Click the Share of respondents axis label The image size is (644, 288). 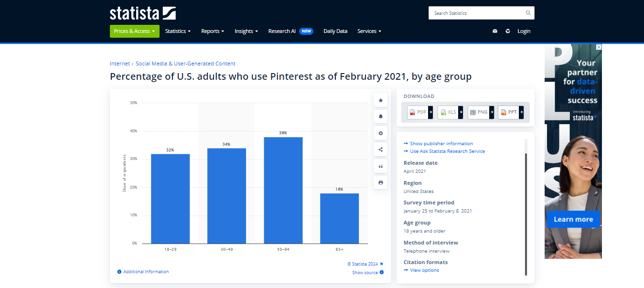coord(124,173)
